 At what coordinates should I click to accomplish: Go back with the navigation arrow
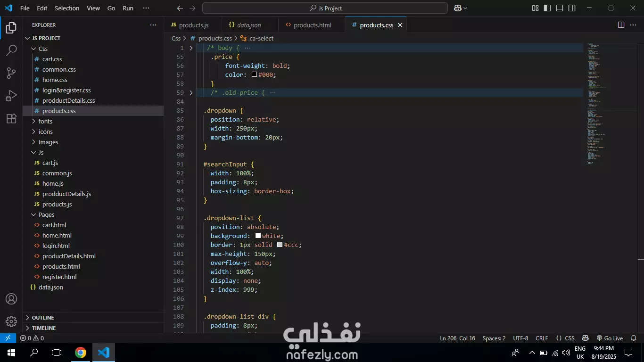(x=180, y=8)
